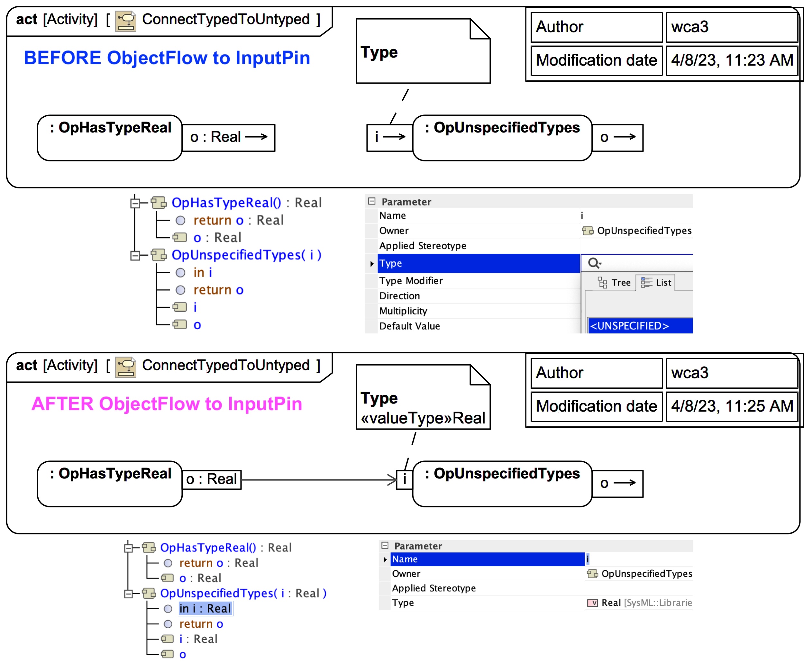Switch to the Tree tab

614,283
